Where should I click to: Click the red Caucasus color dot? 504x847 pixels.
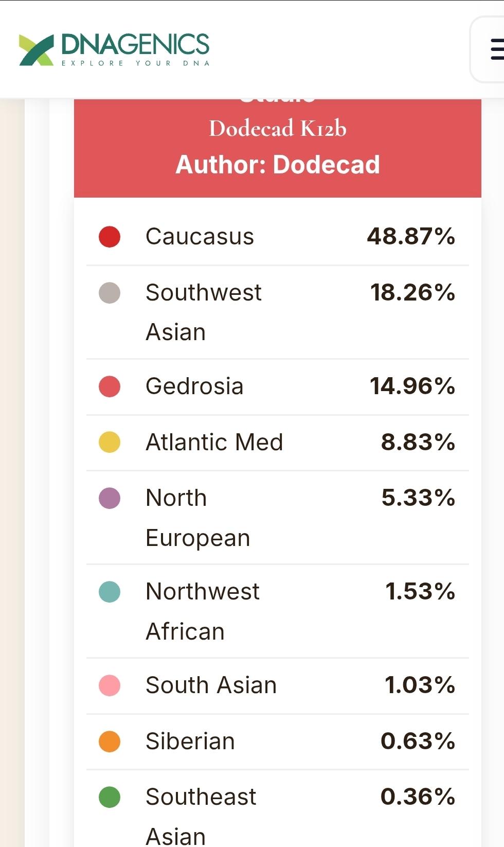pos(110,237)
